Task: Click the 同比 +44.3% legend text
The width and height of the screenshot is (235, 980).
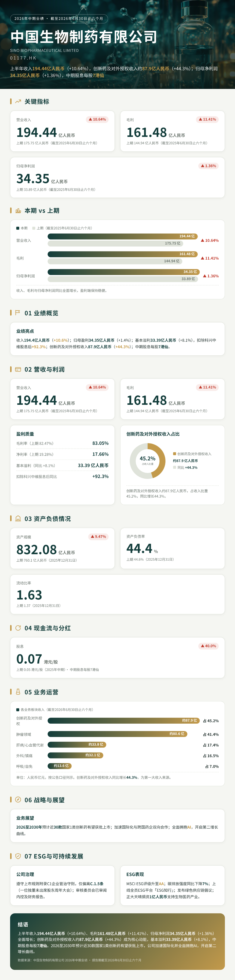Action: pyautogui.click(x=187, y=468)
